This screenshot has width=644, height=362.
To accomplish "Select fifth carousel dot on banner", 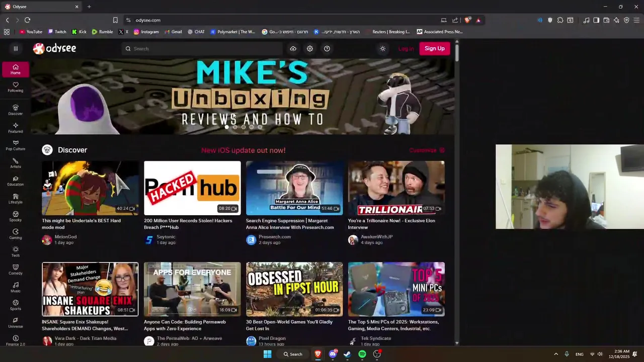I will [260, 127].
